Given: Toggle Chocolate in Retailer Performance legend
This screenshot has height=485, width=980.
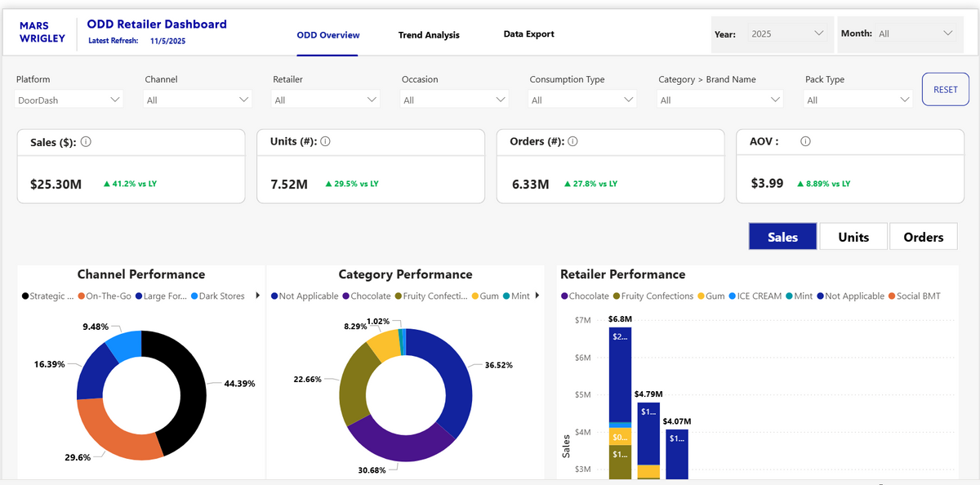Looking at the screenshot, I should point(586,296).
